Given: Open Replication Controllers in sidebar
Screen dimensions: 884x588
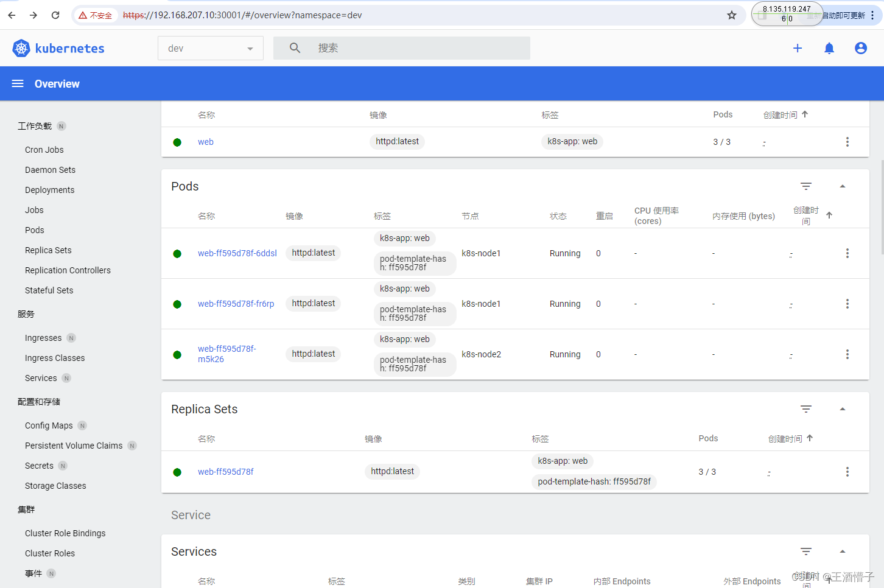Looking at the screenshot, I should point(68,270).
